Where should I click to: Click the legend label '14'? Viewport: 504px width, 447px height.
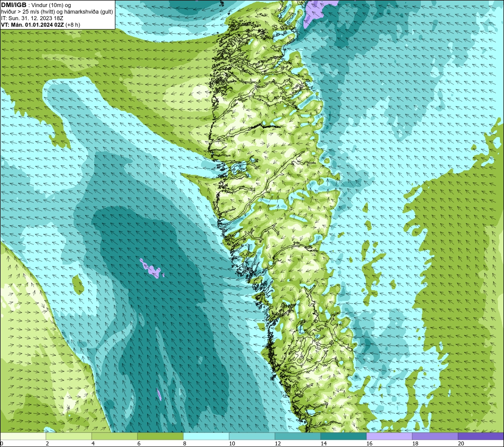(x=324, y=443)
